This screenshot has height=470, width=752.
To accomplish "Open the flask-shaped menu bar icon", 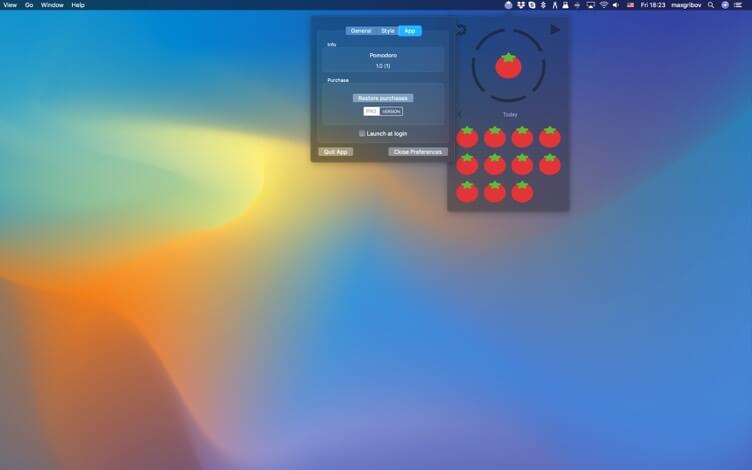I will pyautogui.click(x=565, y=5).
